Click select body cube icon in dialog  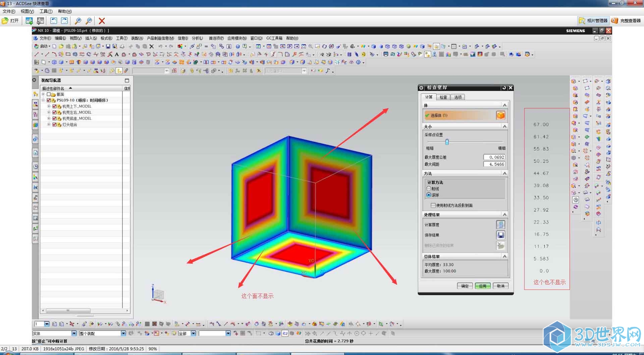(x=500, y=115)
